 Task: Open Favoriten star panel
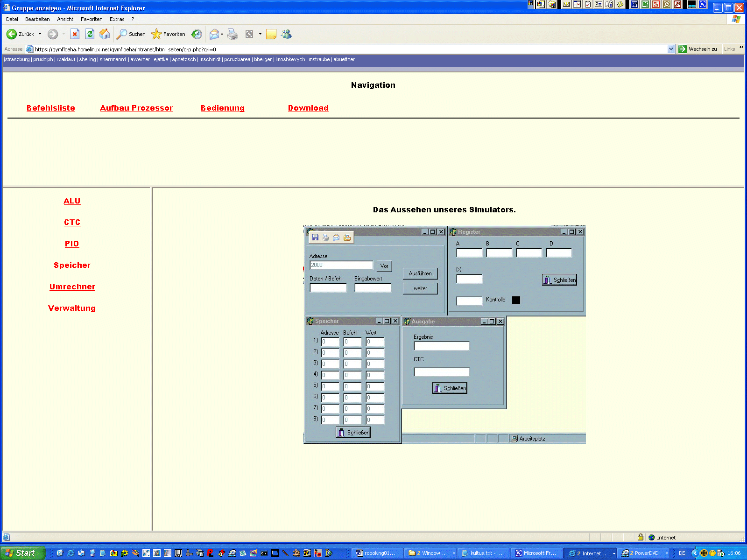[168, 34]
